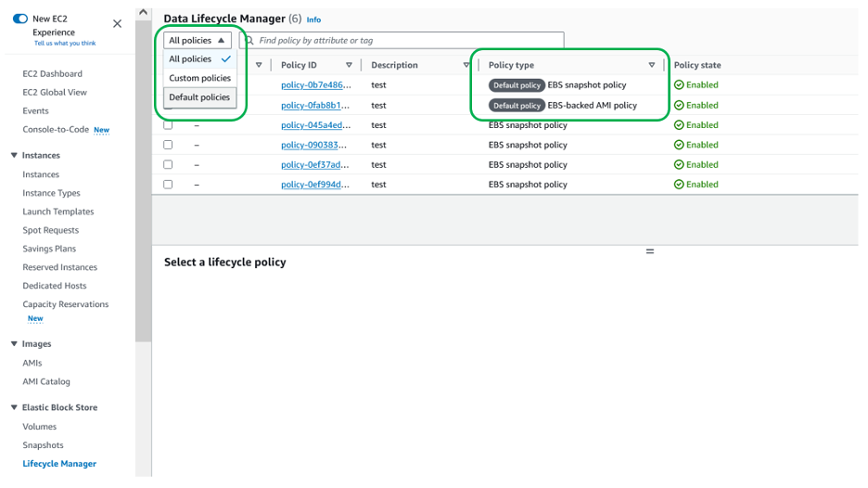Click Enabled status icon for policy-0ef37ad

(679, 164)
